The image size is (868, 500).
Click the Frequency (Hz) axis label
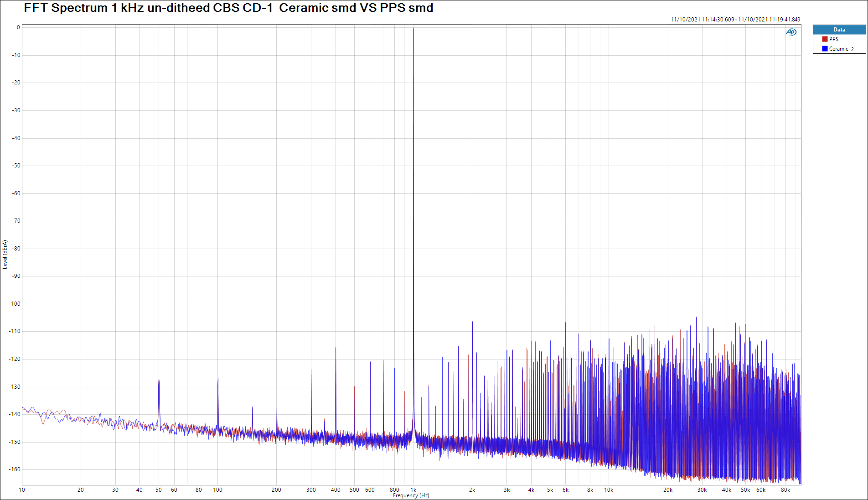(411, 495)
